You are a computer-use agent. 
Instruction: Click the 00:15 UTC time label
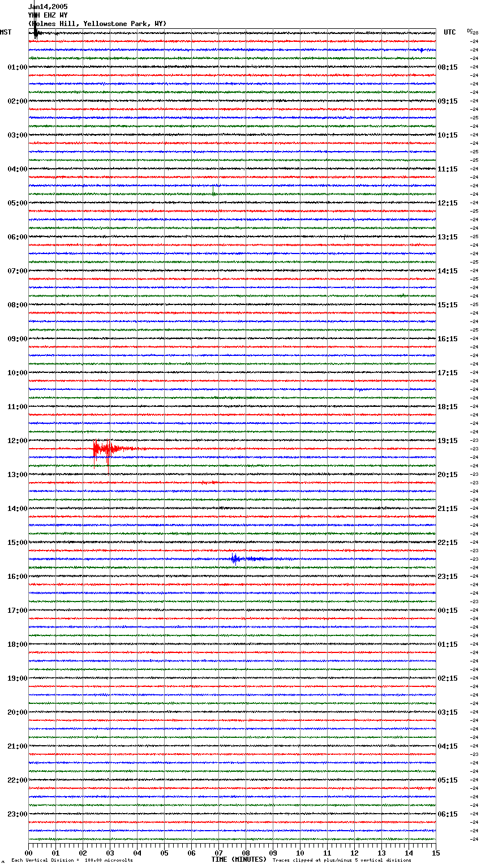pos(447,611)
